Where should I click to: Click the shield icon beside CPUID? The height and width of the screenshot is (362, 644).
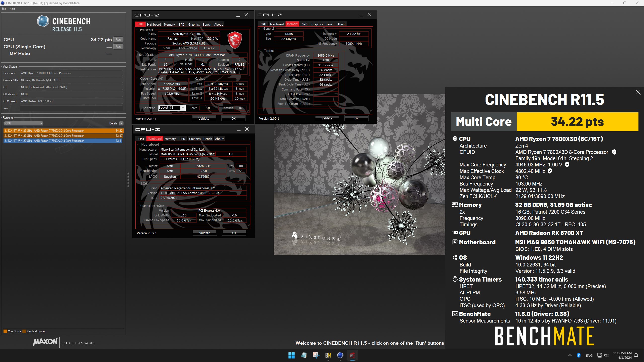(x=614, y=152)
